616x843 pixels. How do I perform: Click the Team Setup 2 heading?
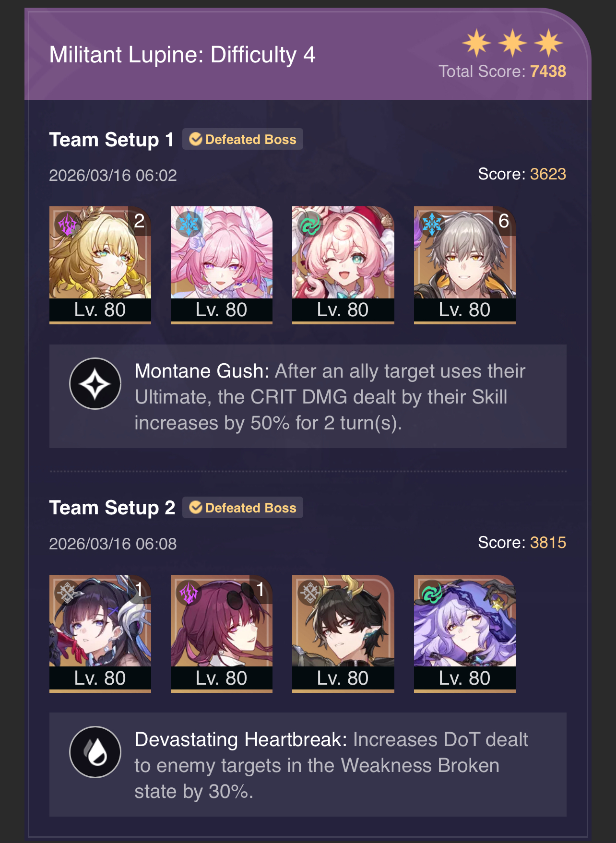[112, 508]
